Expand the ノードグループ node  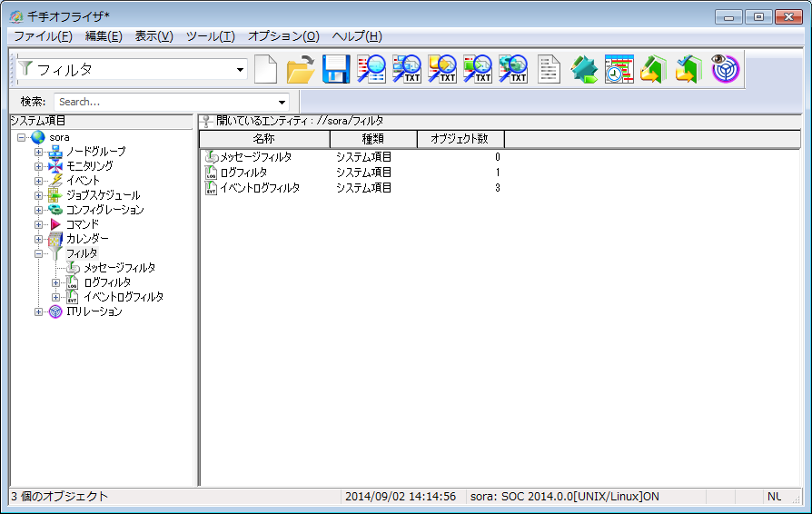click(38, 153)
